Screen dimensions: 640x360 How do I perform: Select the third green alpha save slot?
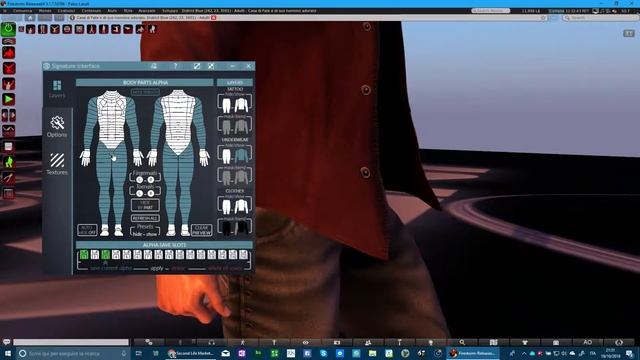click(105, 255)
